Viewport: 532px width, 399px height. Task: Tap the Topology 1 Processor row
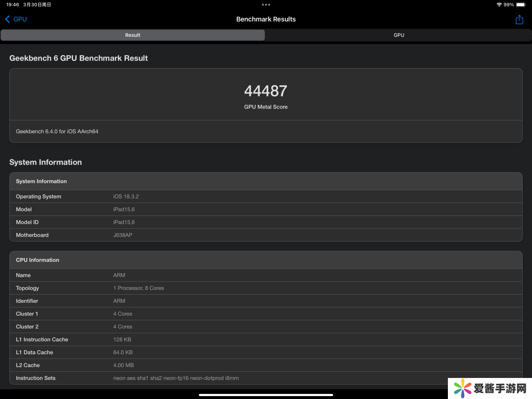(266, 288)
